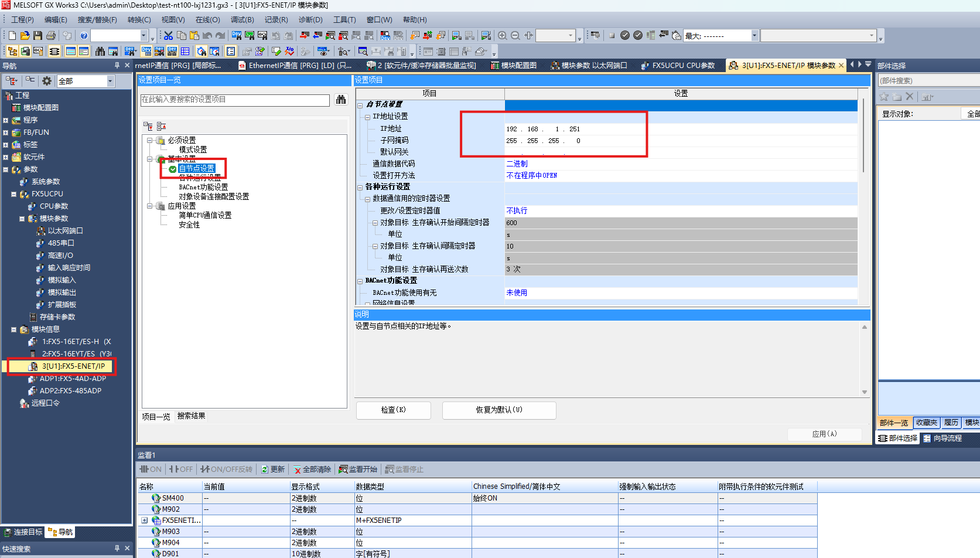Expand the 软元件 node
This screenshot has width=980, height=558.
coord(5,157)
